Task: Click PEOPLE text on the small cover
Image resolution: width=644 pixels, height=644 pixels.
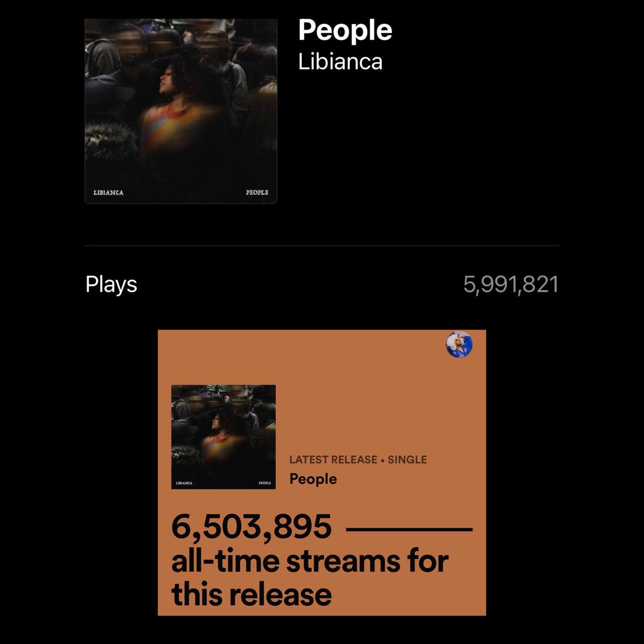Action: [265, 483]
